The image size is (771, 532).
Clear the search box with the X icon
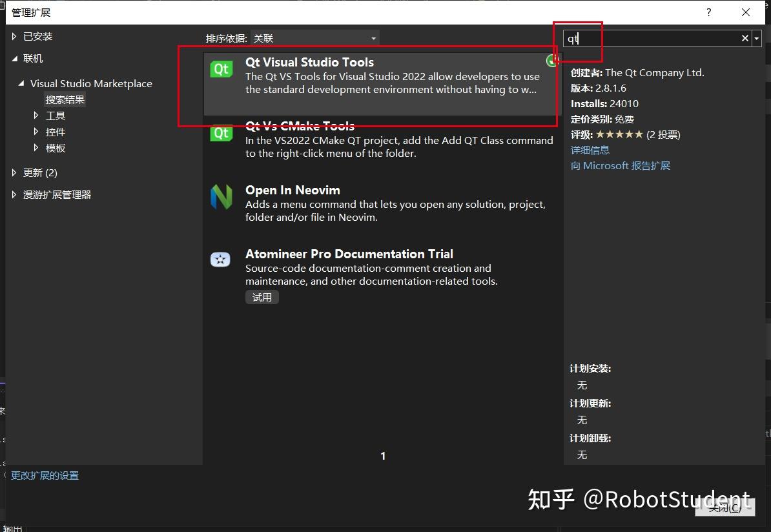(x=745, y=38)
